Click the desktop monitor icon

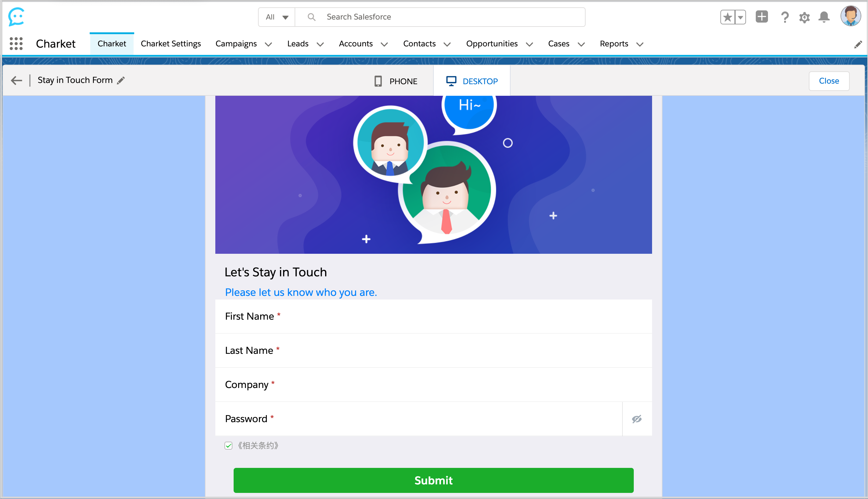451,81
